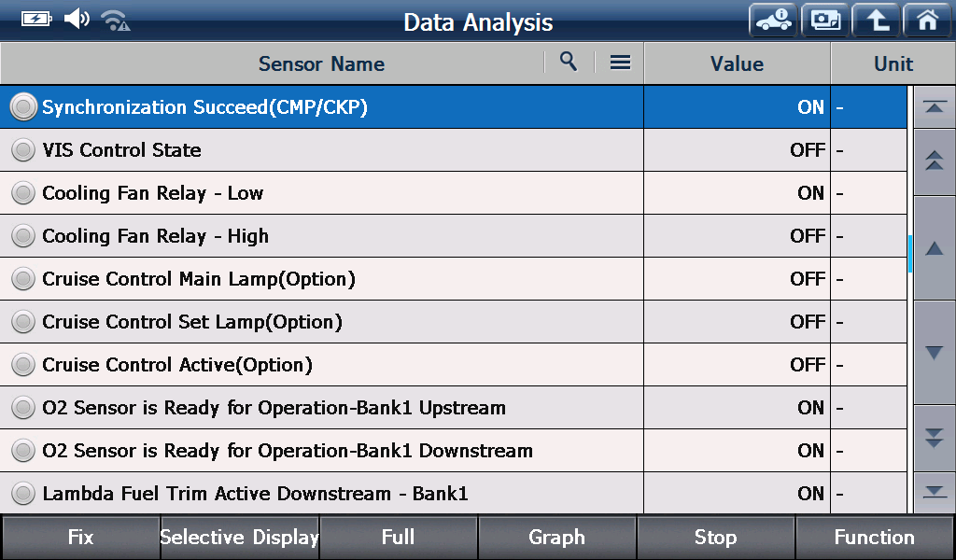This screenshot has height=560, width=956.
Task: Search sensor names with magnifier icon
Action: pos(569,62)
